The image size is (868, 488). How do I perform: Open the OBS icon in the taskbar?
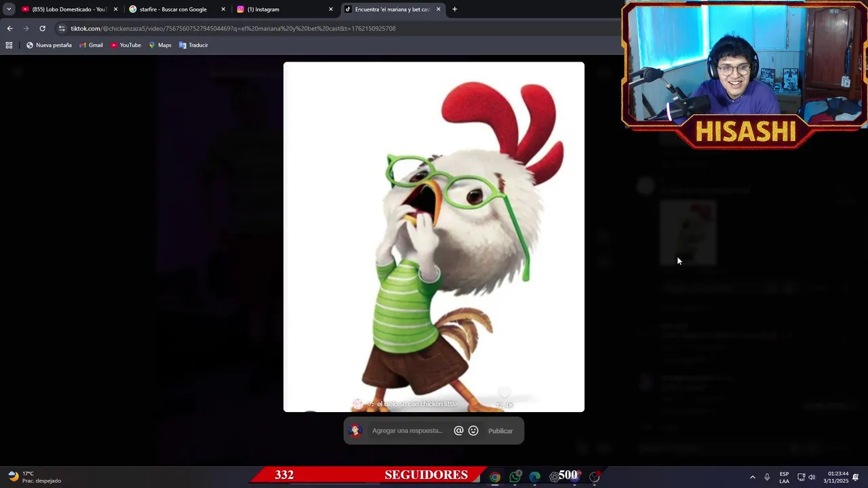[595, 477]
